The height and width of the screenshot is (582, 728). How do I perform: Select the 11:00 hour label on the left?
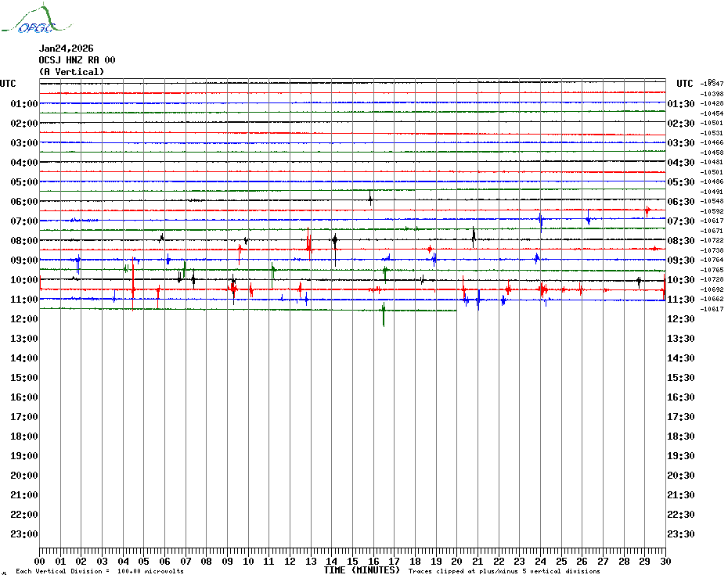pos(24,300)
